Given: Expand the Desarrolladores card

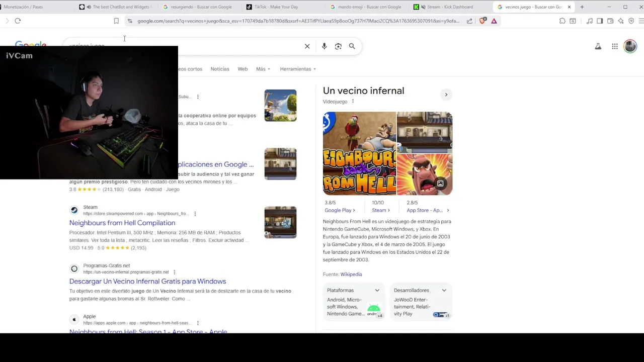Looking at the screenshot, I should (x=421, y=302).
